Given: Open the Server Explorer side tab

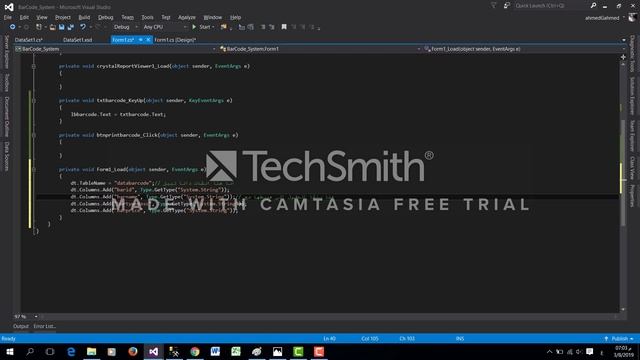Looking at the screenshot, I should click(x=7, y=52).
